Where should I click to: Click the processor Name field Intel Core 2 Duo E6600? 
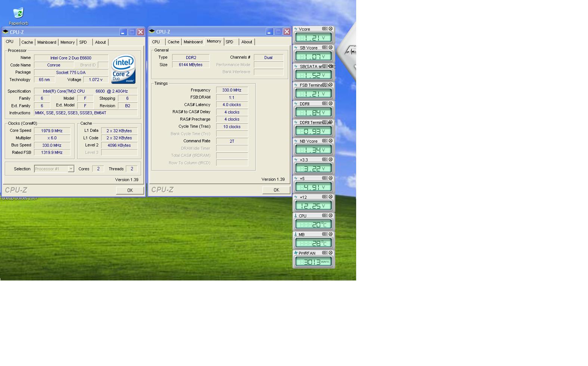coord(71,58)
